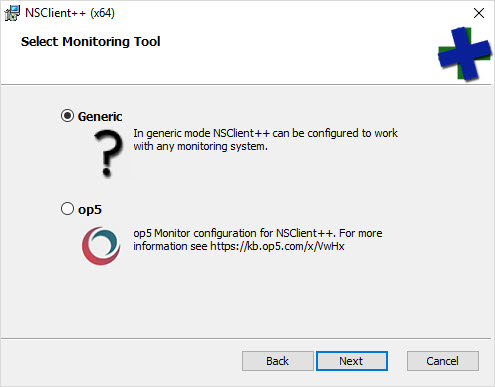Click the https://kb.op5.com/x/VwHx URL text

277,246
